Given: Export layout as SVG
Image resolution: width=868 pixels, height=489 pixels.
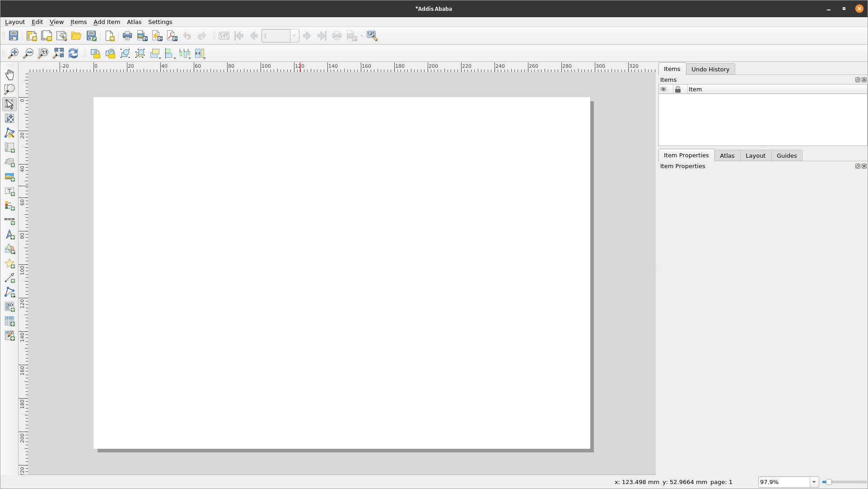Looking at the screenshot, I should coord(157,36).
